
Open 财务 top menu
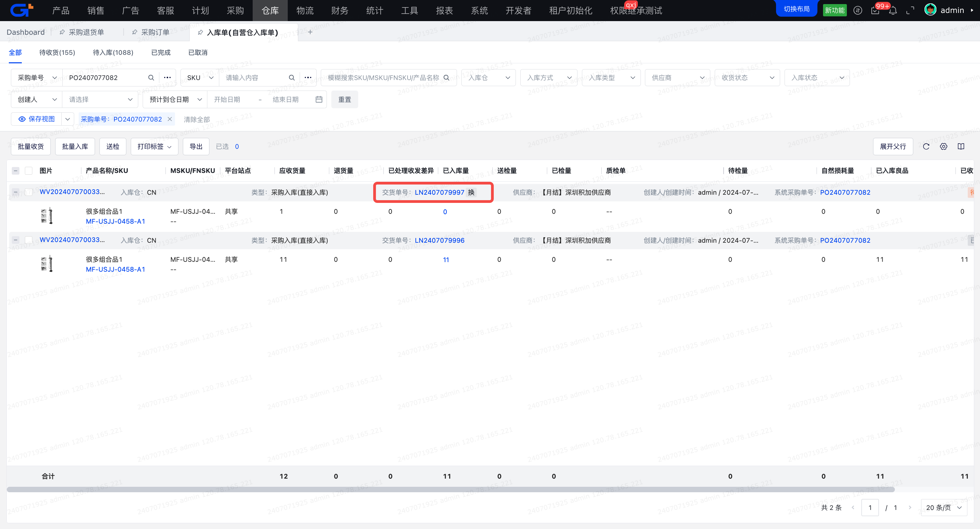(x=340, y=10)
